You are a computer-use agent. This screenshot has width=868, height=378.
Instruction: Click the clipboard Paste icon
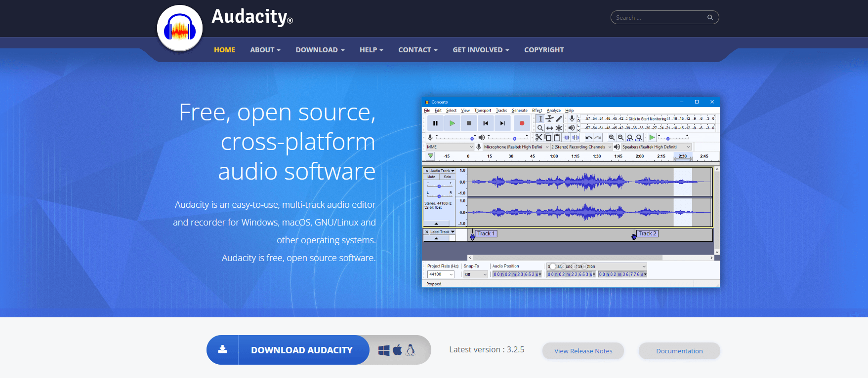point(557,138)
